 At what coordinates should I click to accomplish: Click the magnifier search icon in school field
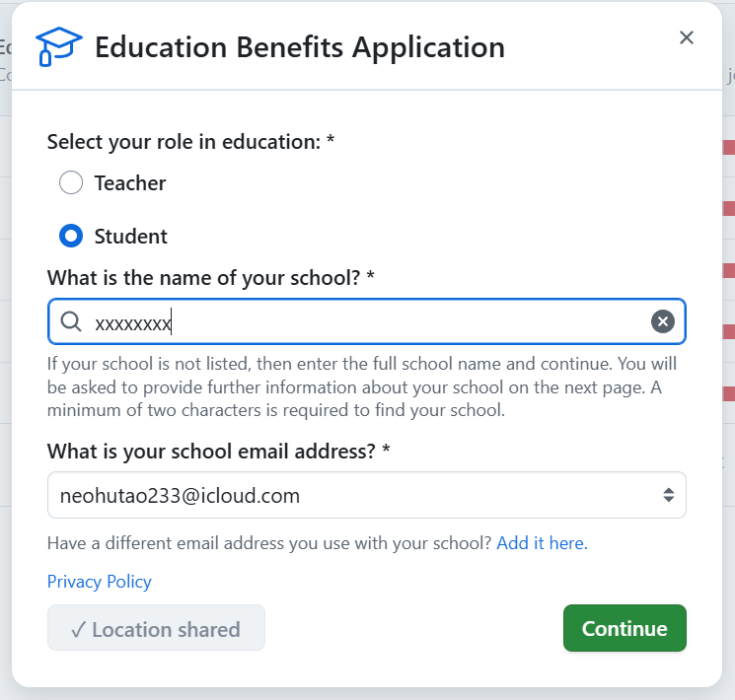tap(71, 321)
